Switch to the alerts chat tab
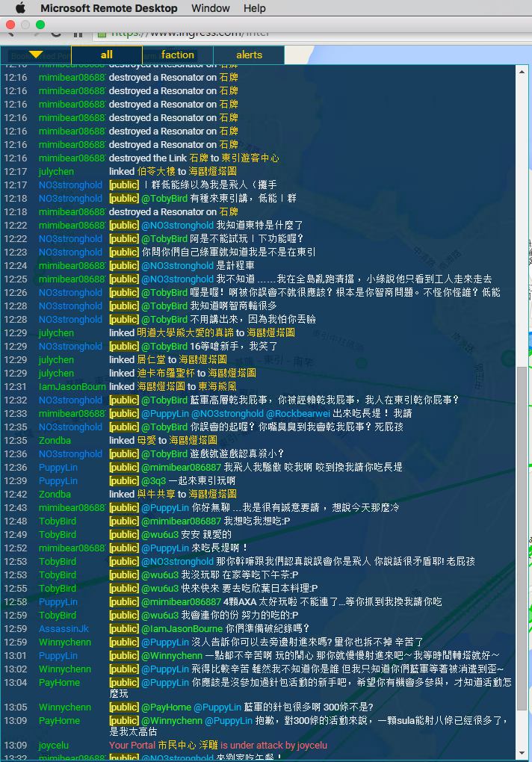This screenshot has width=532, height=762. [x=249, y=55]
